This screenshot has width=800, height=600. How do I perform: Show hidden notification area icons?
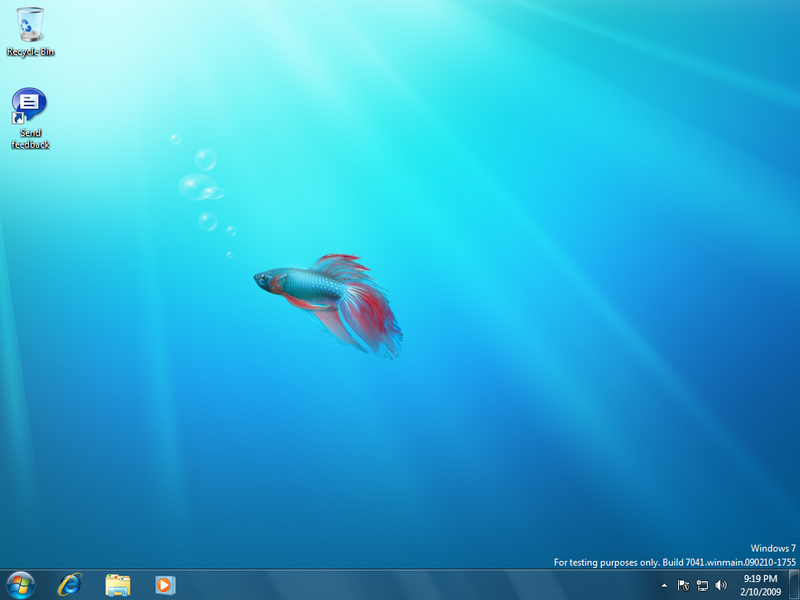coord(664,585)
